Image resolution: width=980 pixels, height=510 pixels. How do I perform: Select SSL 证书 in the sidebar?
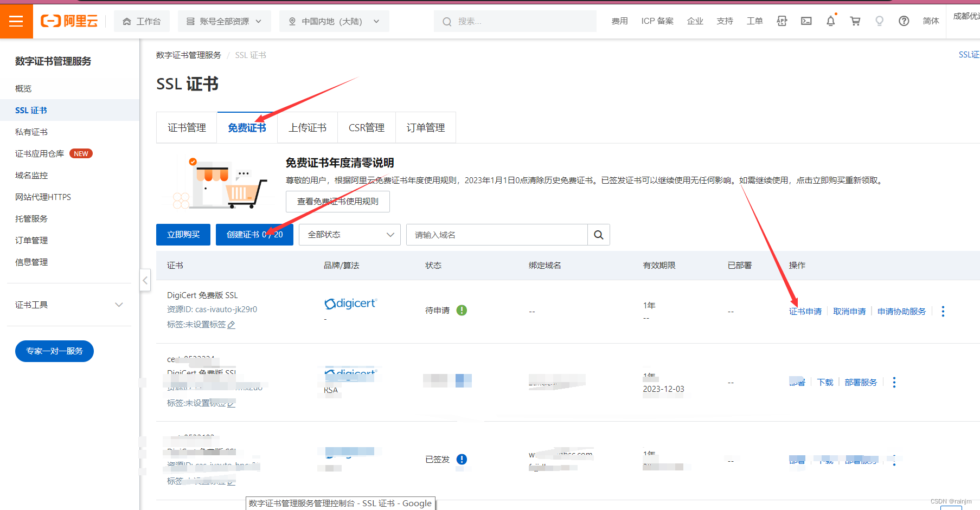(69, 110)
